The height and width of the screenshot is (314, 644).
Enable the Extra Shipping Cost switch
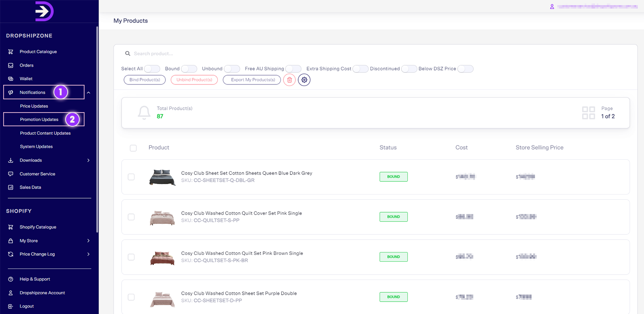point(361,69)
